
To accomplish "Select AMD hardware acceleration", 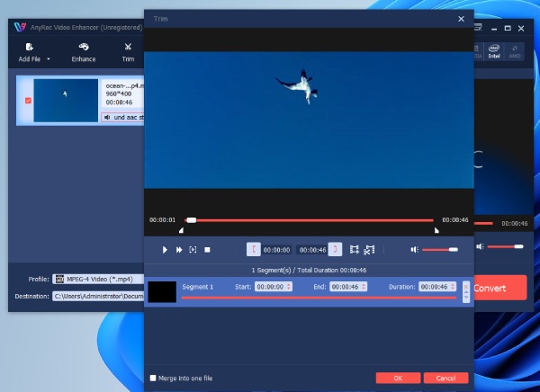I will 515,51.
